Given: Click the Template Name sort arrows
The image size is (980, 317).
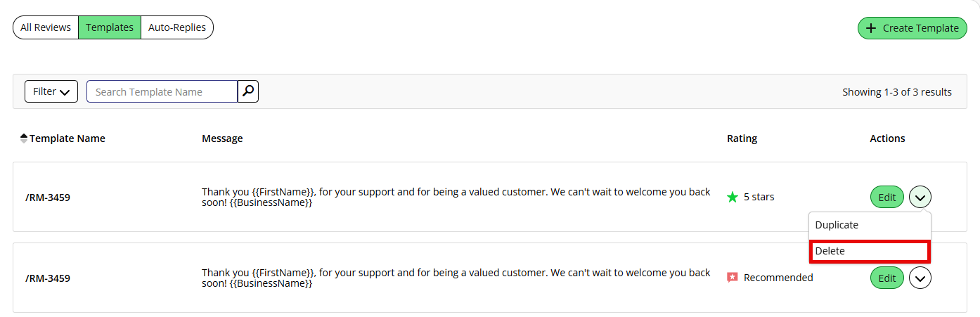Looking at the screenshot, I should click(x=24, y=138).
